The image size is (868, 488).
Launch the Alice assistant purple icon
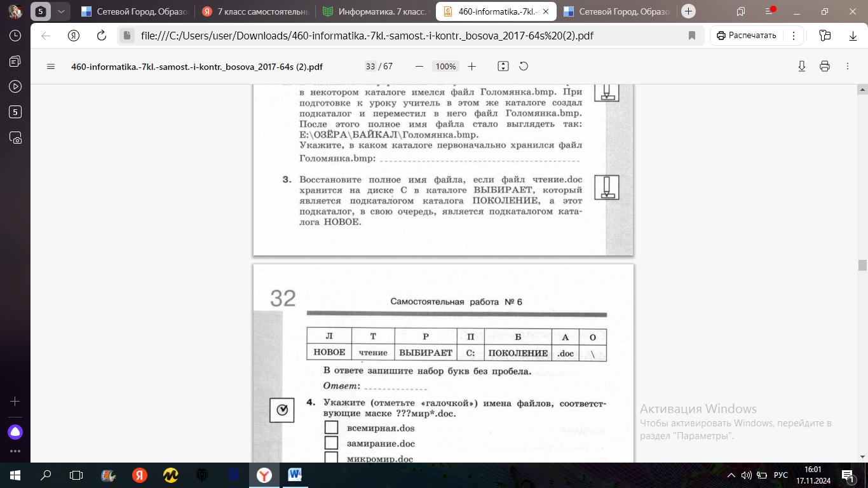point(15,432)
